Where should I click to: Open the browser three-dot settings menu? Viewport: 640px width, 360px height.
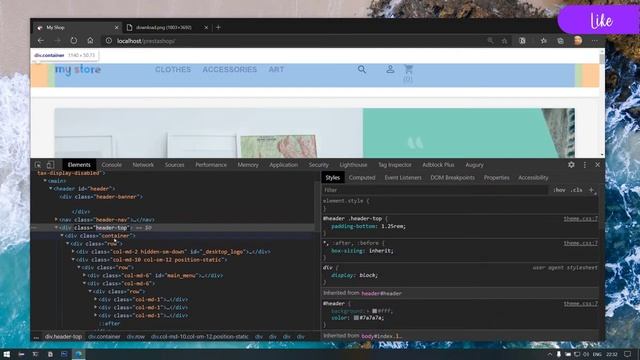tap(595, 41)
